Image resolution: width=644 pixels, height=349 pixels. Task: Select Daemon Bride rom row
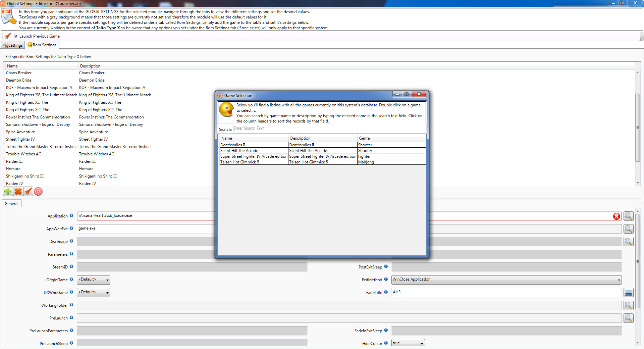[x=320, y=80]
